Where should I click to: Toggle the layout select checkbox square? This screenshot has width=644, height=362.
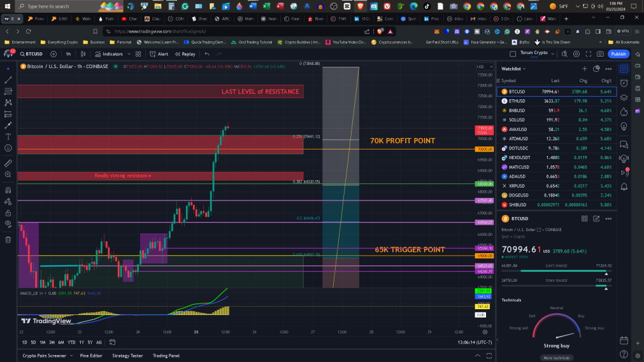[x=513, y=54]
